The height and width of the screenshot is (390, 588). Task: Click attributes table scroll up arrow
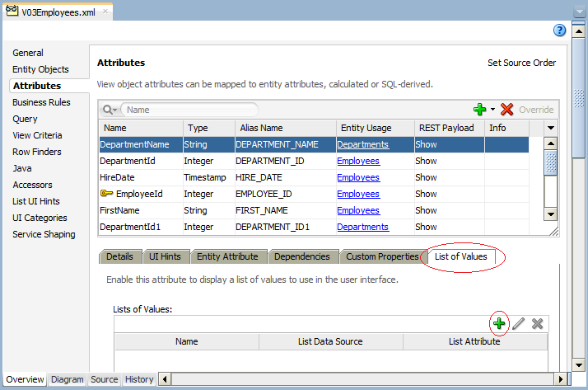[550, 143]
